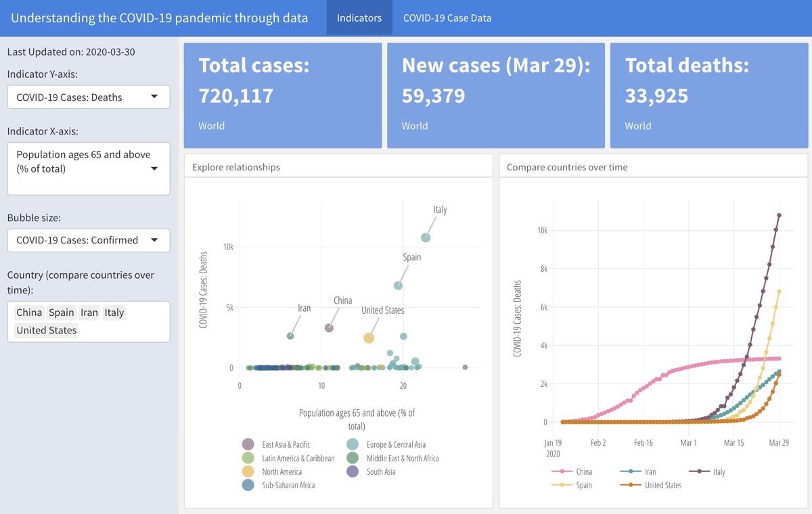This screenshot has height=514, width=812.
Task: Click the 'Mar 29' x-axis tick label
Action: [x=778, y=442]
